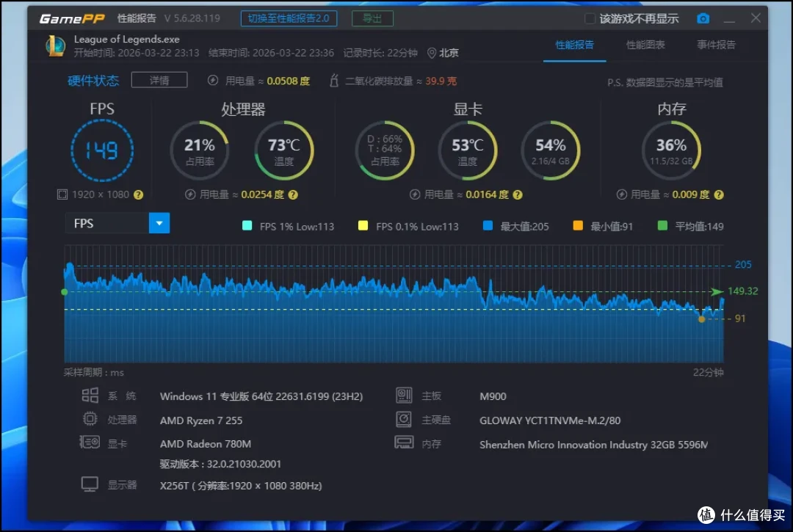
Task: Click the yellow FPS 0.1% Low legend swatch
Action: 363,225
